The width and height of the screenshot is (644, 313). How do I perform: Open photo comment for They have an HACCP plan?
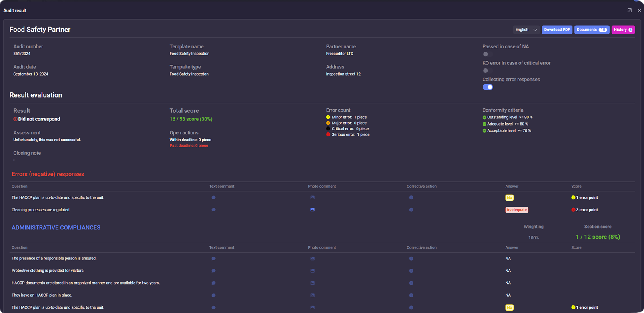(312, 295)
